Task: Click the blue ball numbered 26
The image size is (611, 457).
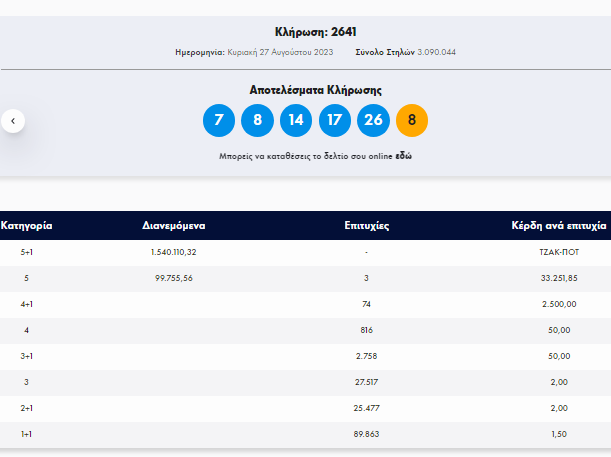Action: point(373,120)
